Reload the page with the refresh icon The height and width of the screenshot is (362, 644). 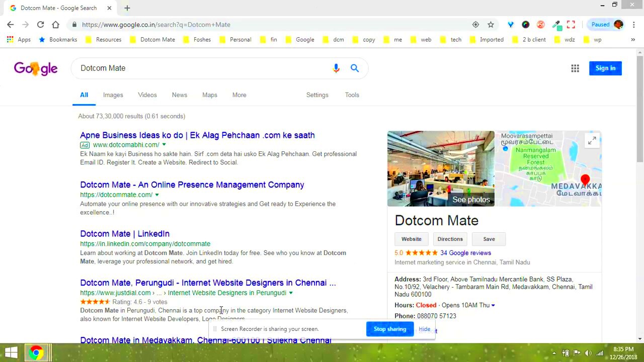[x=40, y=24]
